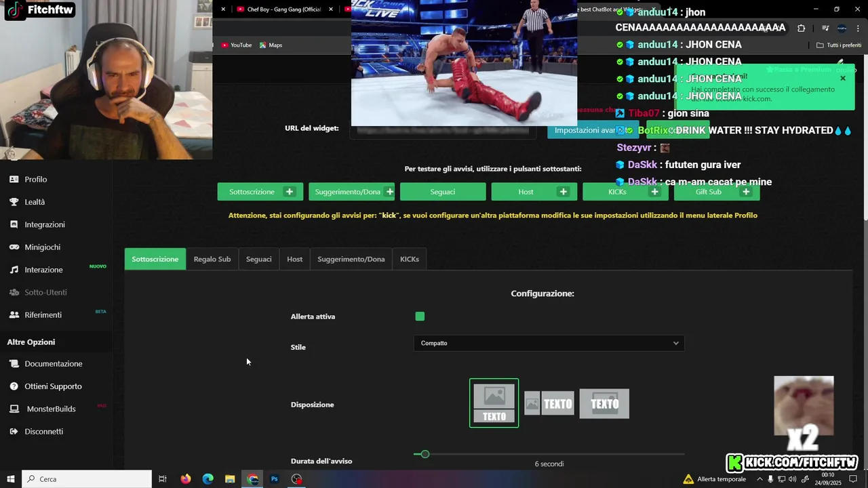
Task: Click the taskbar clock and date
Action: [828, 479]
